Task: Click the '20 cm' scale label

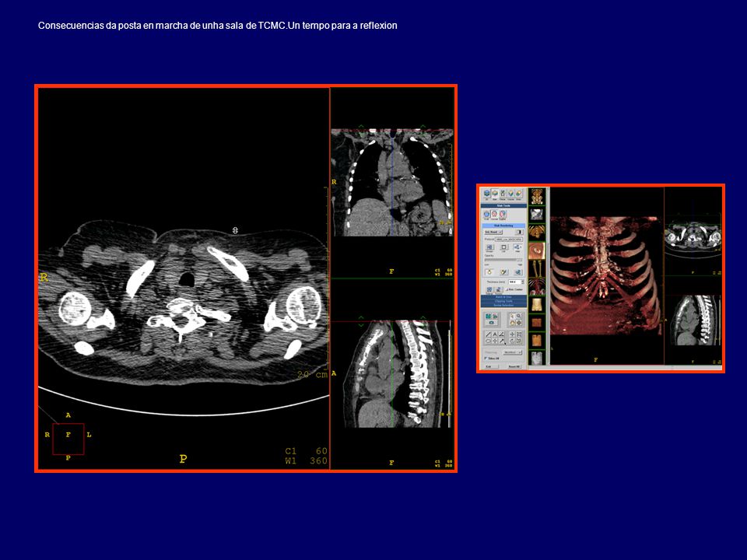Action: (x=312, y=375)
